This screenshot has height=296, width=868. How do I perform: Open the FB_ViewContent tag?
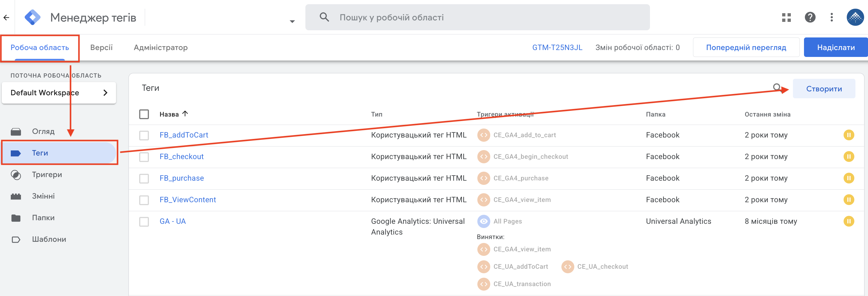[188, 200]
